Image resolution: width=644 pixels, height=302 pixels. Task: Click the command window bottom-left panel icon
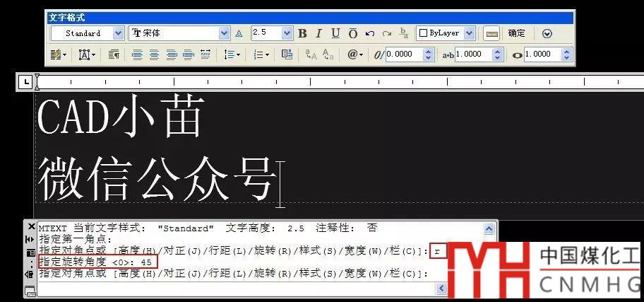(x=30, y=291)
